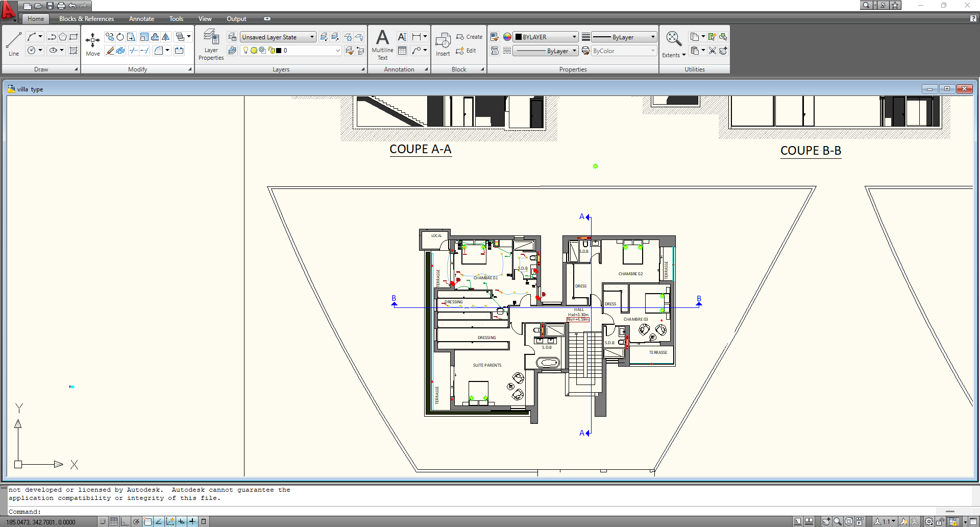
Task: Click the Rotate tool icon
Action: click(x=120, y=37)
